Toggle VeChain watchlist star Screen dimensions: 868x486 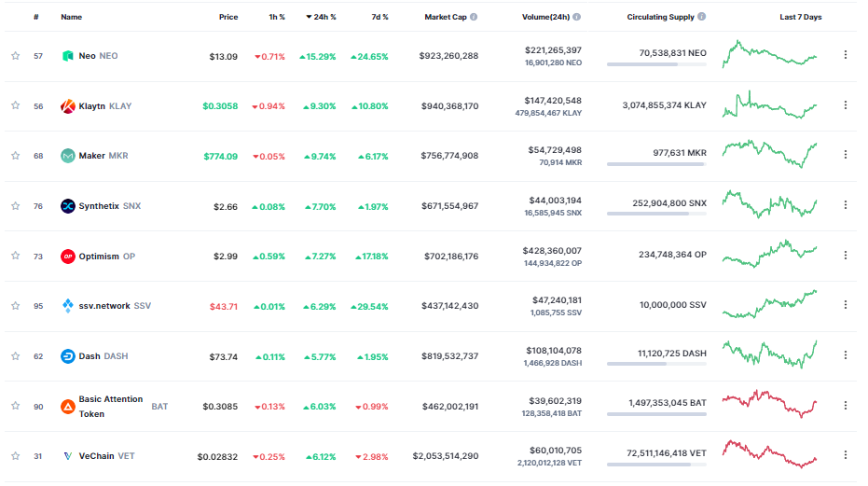(16, 455)
